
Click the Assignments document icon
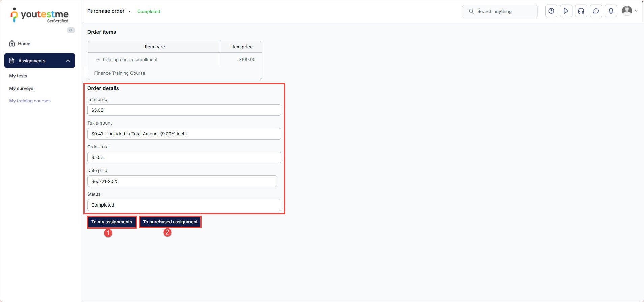click(x=12, y=61)
